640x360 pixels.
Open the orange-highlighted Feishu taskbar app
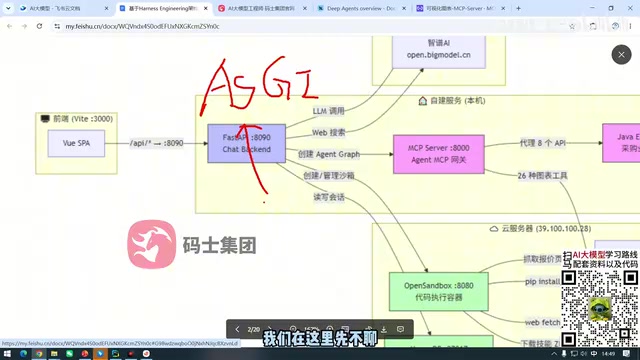click(100, 353)
